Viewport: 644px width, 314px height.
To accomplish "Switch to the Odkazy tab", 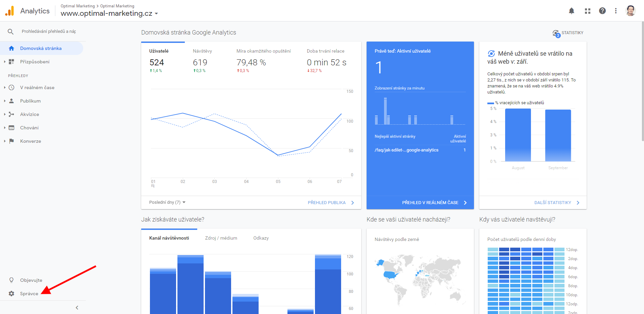I will (261, 238).
